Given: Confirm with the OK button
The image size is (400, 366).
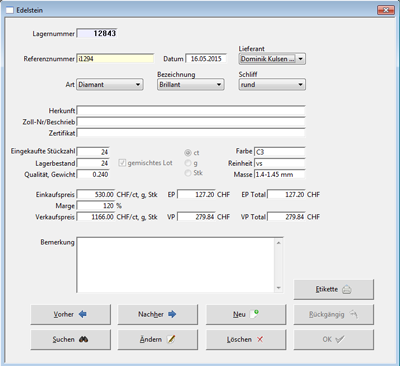Looking at the screenshot, I should 334,340.
